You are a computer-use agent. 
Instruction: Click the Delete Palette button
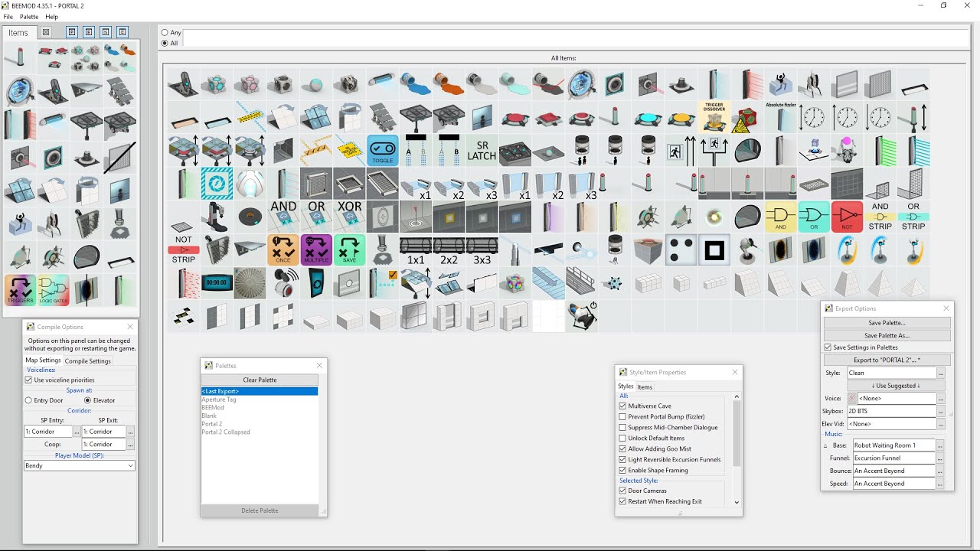click(260, 510)
